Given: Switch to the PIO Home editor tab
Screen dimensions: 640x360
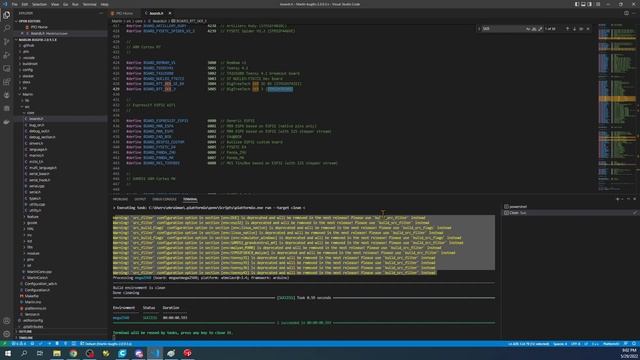Looking at the screenshot, I should (124, 13).
